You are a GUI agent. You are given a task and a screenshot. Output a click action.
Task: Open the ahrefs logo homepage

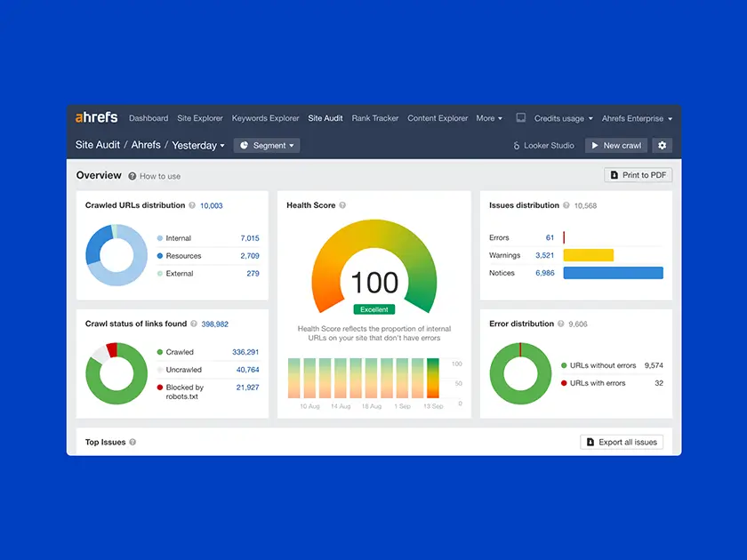[96, 117]
